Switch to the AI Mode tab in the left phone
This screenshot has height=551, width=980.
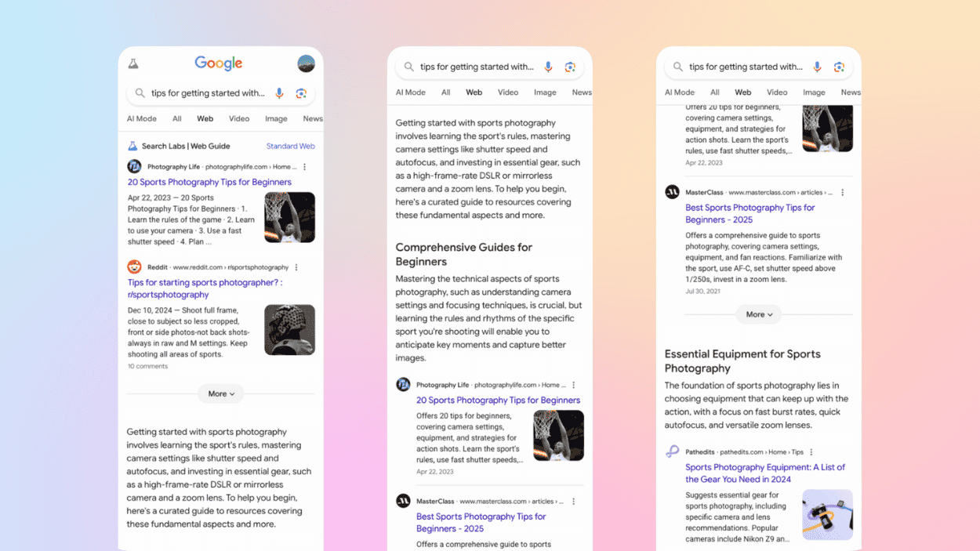[142, 119]
